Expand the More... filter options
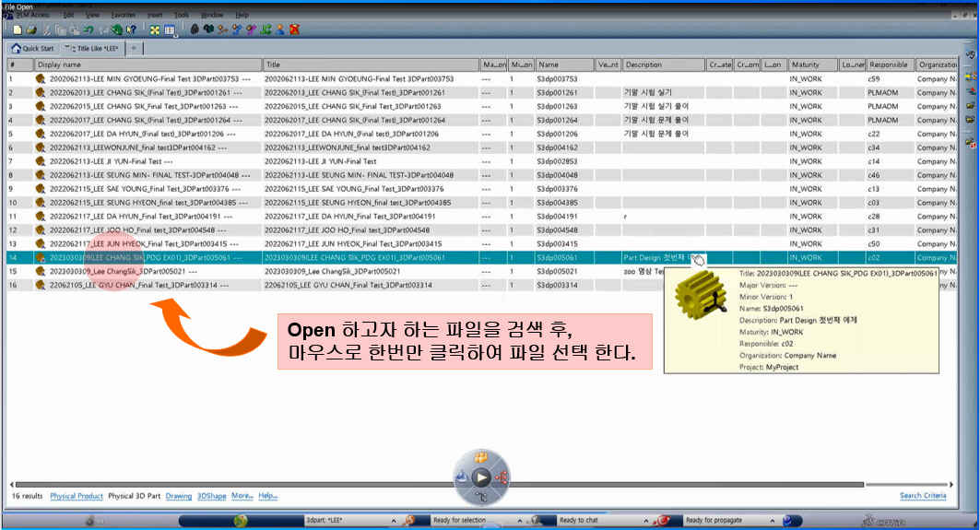Image resolution: width=980 pixels, height=530 pixels. tap(242, 496)
